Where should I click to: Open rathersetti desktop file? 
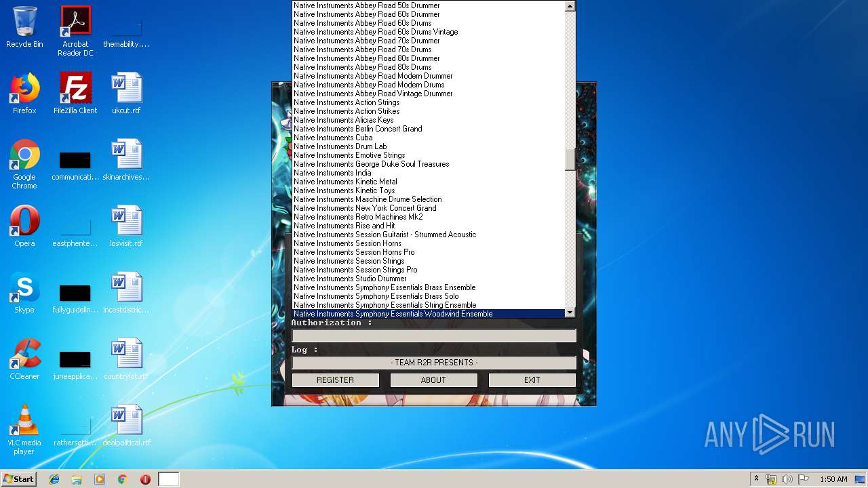[75, 430]
